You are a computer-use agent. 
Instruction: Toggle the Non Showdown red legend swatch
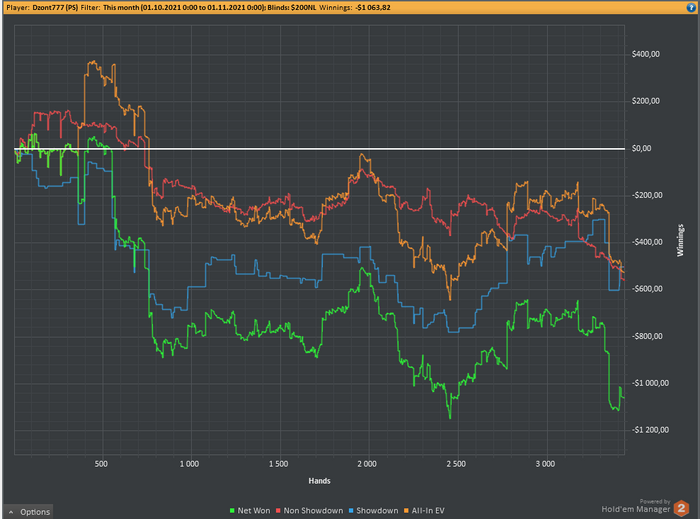pos(278,511)
